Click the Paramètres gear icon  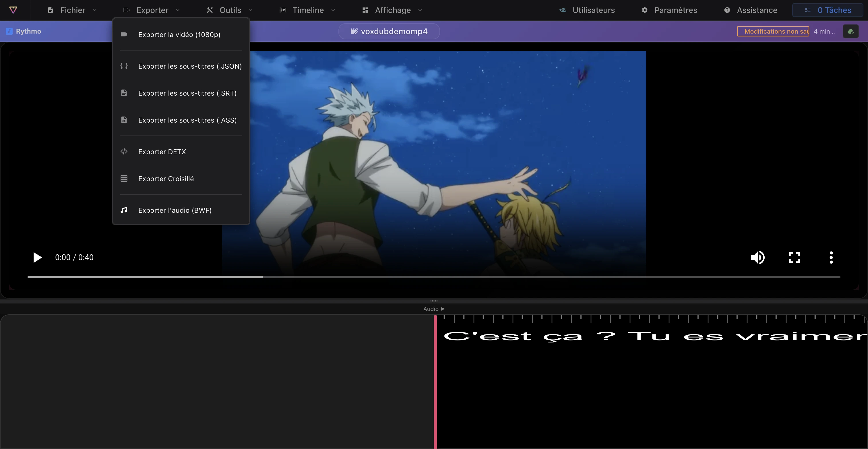[645, 10]
